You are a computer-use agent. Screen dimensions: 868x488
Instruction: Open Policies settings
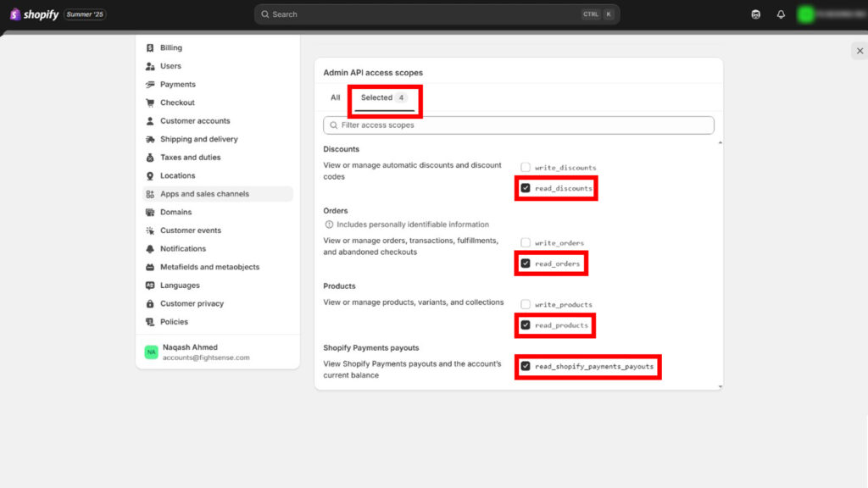[x=174, y=322]
